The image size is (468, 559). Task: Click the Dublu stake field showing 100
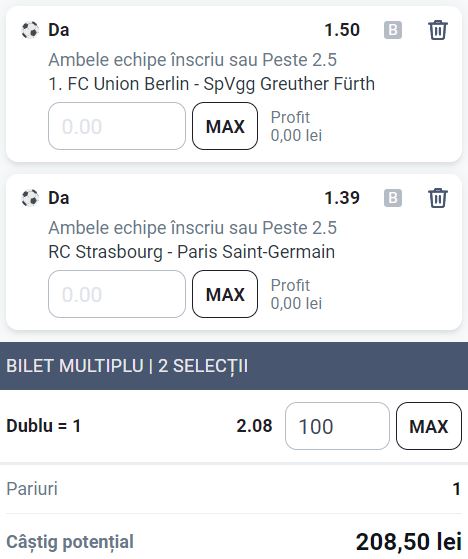[x=337, y=426]
